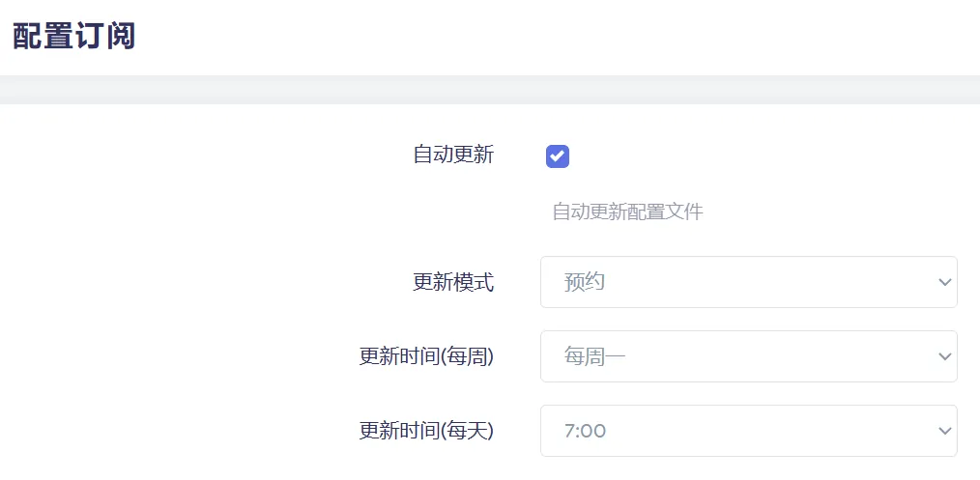The height and width of the screenshot is (480, 980).
Task: Click the 更新模式 field label
Action: (x=453, y=283)
